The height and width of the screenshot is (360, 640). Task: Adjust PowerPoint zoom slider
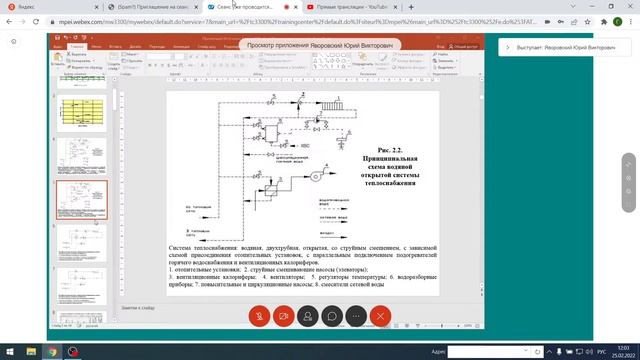(x=442, y=326)
